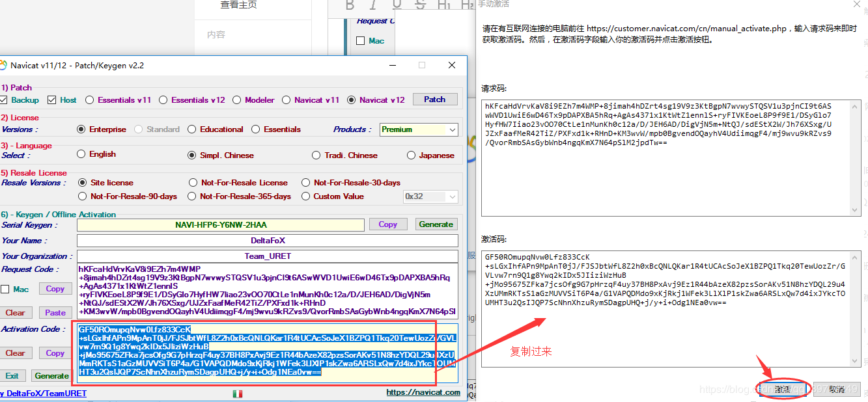
Task: Toggle the Backup checkbox in the Patch section
Action: [3, 100]
